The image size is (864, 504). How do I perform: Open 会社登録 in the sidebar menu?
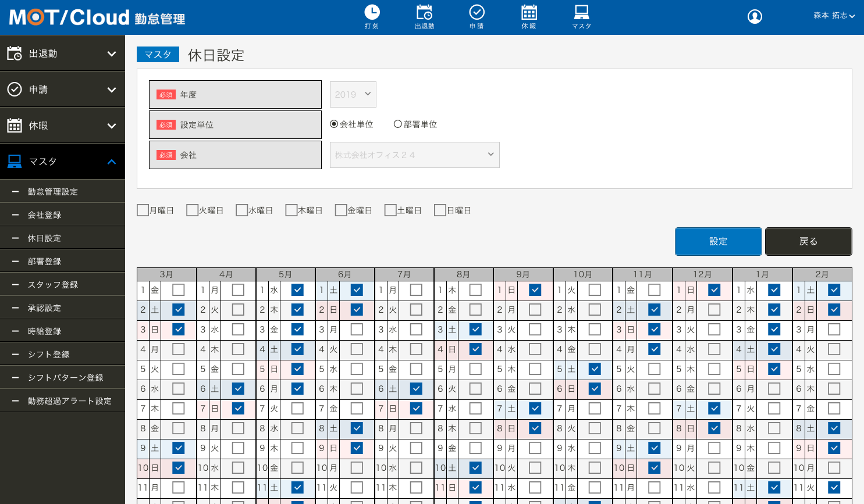pyautogui.click(x=45, y=215)
